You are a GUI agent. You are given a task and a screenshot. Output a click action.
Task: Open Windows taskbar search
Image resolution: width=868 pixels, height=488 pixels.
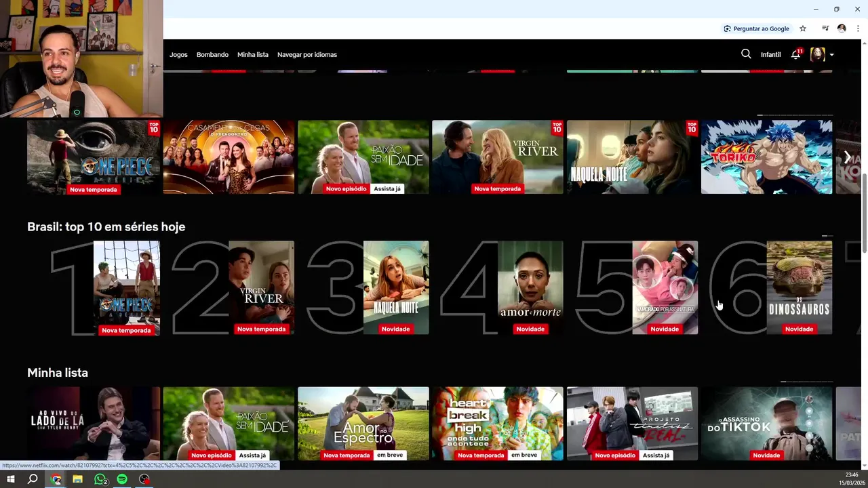coord(33,479)
